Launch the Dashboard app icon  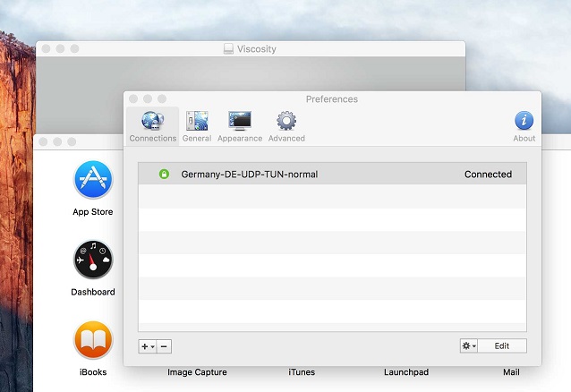pos(93,260)
